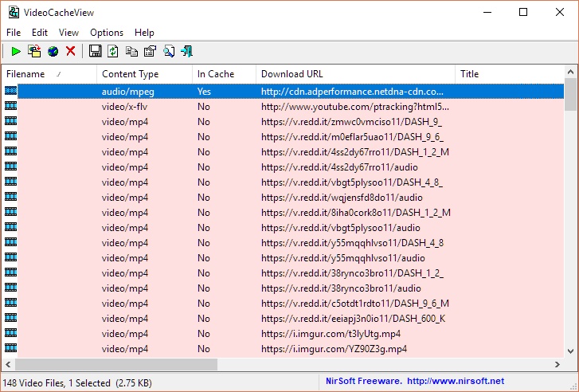The image size is (579, 392).
Task: Sort by the Filename column header
Action: 49,74
